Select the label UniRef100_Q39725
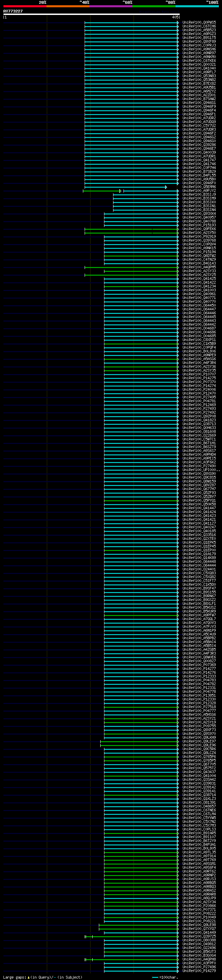222x980 pixels. coord(199,936)
